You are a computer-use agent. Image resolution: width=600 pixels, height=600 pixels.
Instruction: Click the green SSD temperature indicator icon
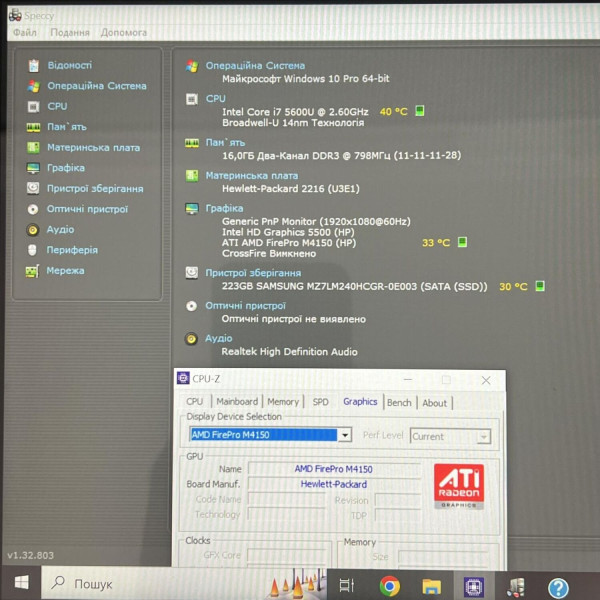[540, 286]
